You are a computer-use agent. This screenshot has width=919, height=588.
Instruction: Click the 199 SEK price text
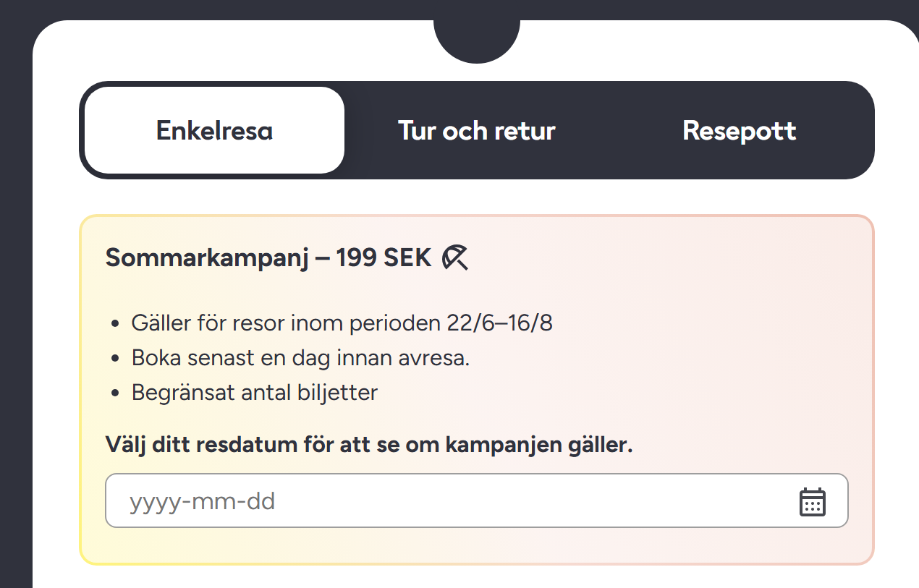pyautogui.click(x=384, y=257)
